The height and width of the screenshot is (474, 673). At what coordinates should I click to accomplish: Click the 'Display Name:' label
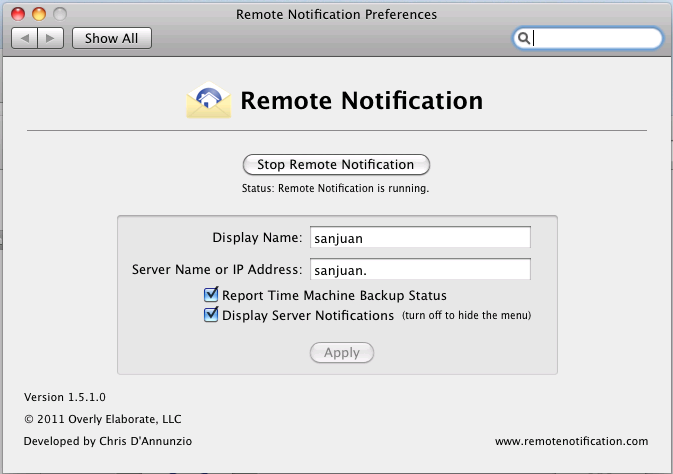point(258,237)
